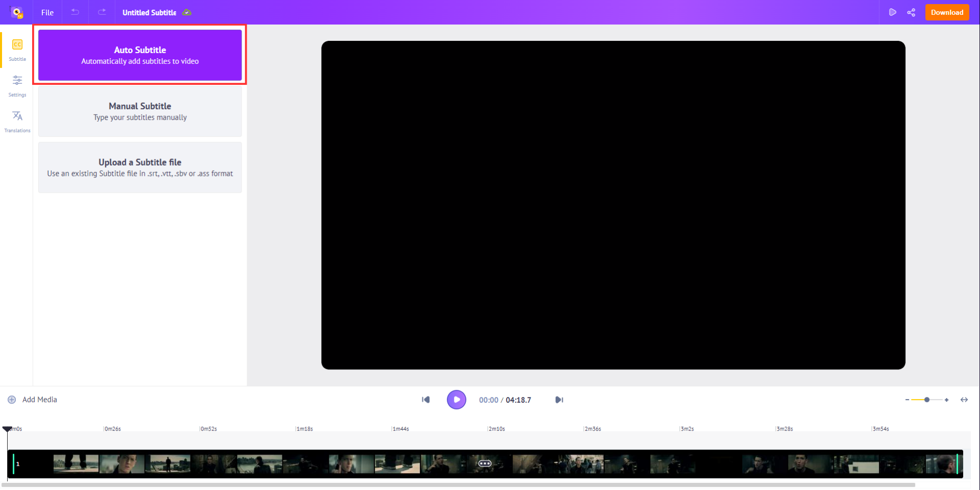Open the Translations sidebar panel
The width and height of the screenshot is (980, 490).
[x=17, y=122]
